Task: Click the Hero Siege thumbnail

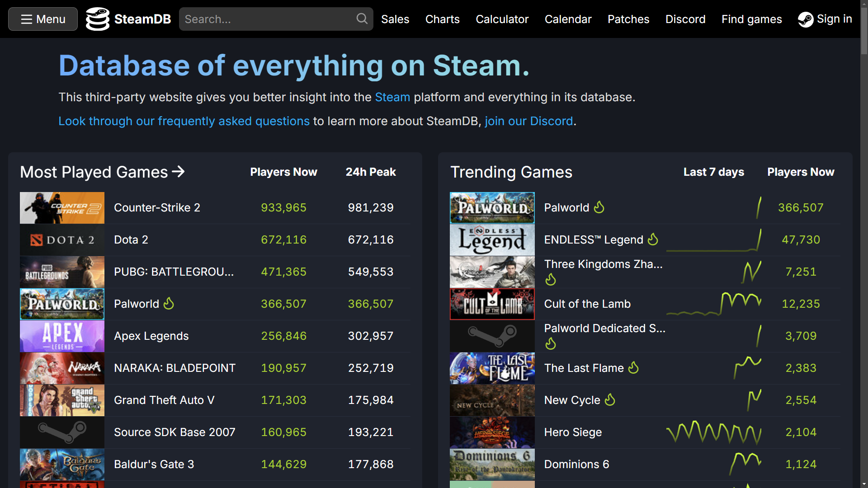Action: [x=492, y=432]
